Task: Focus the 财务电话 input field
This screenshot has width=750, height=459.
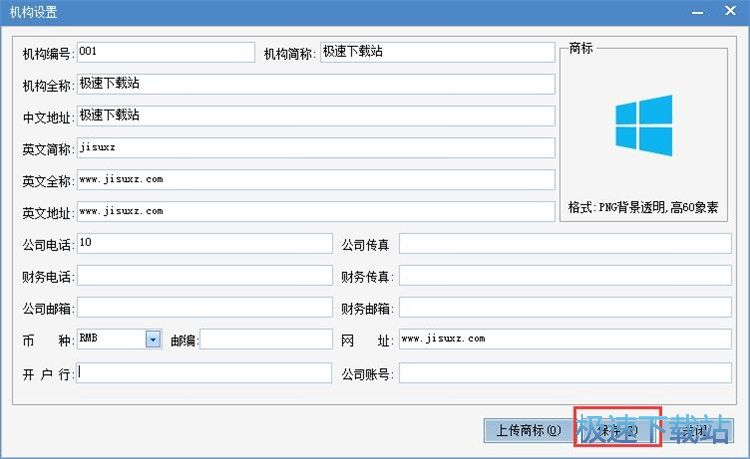Action: pyautogui.click(x=204, y=275)
